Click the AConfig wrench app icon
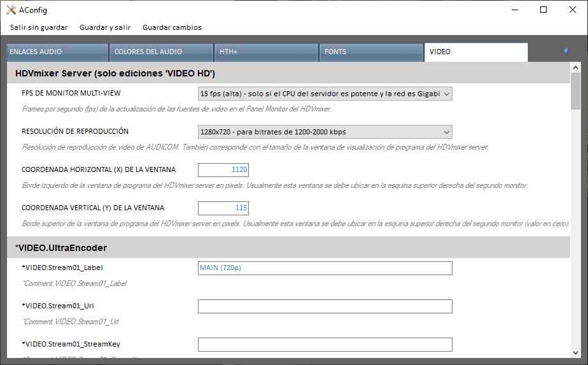The width and height of the screenshot is (588, 365). coord(11,10)
